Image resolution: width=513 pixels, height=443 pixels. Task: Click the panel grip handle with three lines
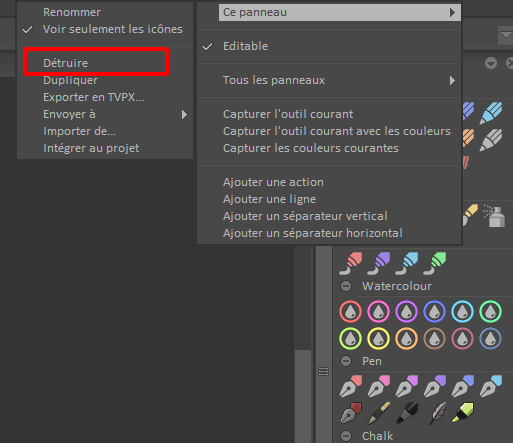pyautogui.click(x=323, y=371)
